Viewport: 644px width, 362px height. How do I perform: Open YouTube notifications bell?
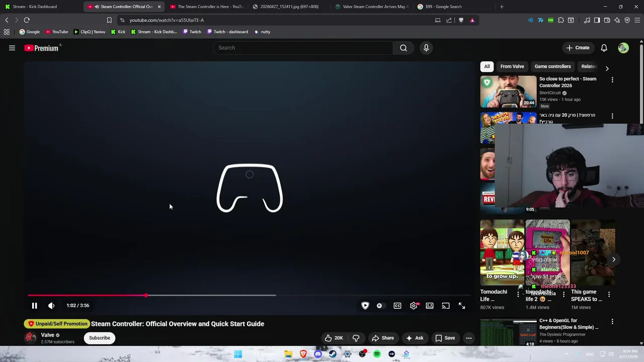click(604, 48)
